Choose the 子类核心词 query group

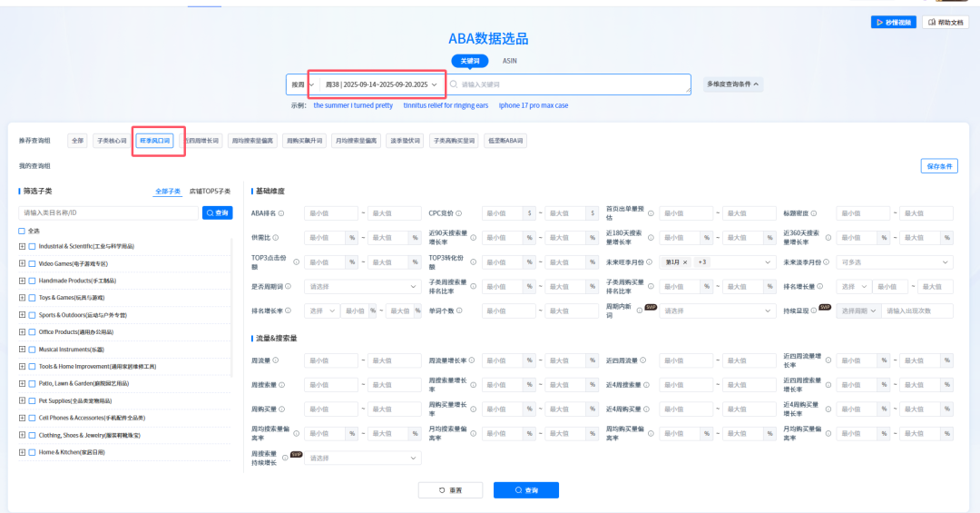112,141
